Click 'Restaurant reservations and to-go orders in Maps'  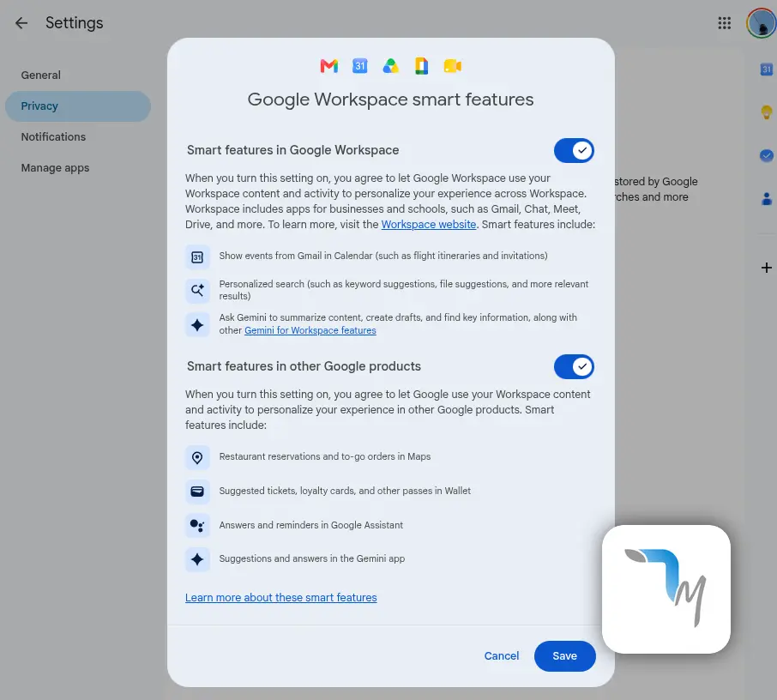(324, 456)
